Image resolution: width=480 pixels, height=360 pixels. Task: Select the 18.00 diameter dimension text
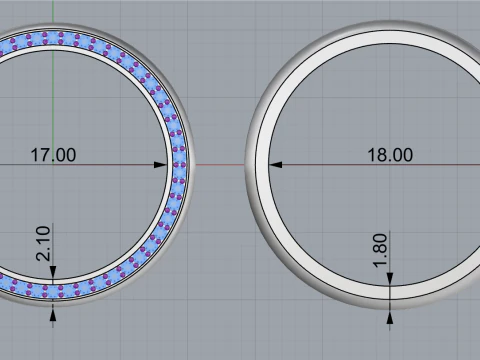click(x=390, y=155)
